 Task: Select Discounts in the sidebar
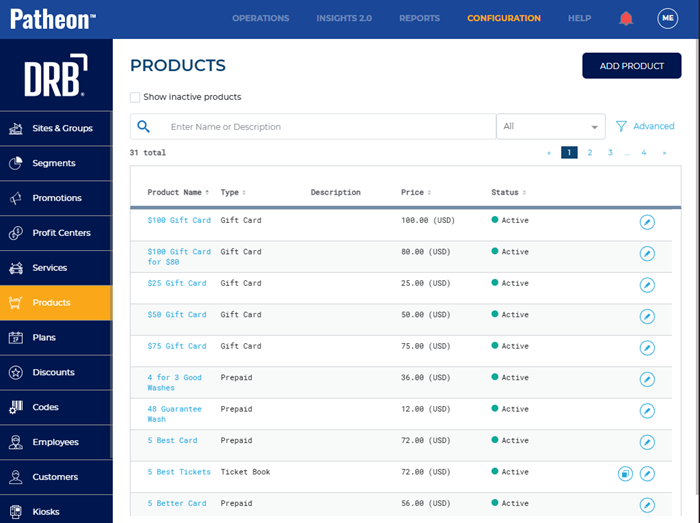[54, 373]
